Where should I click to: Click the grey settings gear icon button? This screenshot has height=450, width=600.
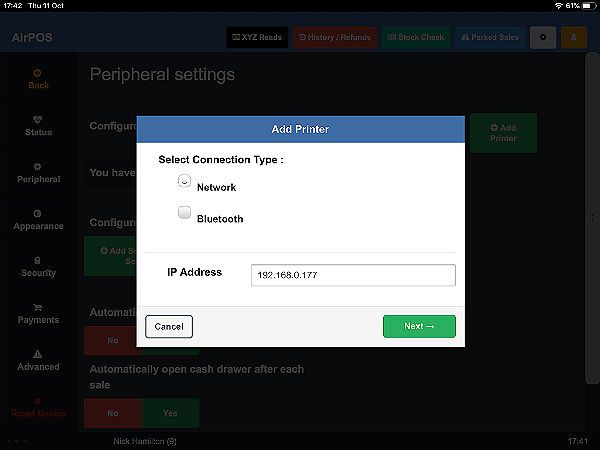point(543,38)
